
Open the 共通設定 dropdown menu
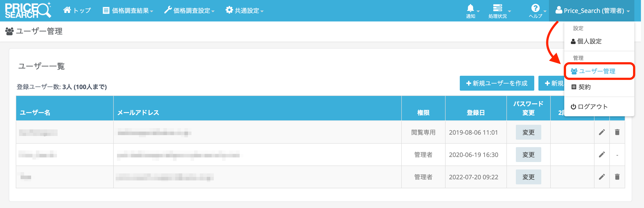pos(244,11)
